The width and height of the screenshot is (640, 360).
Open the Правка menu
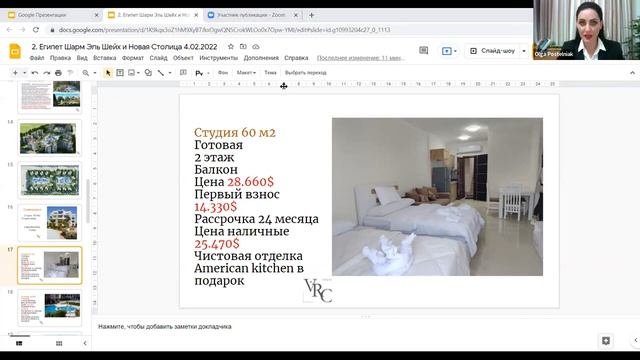tap(60, 58)
